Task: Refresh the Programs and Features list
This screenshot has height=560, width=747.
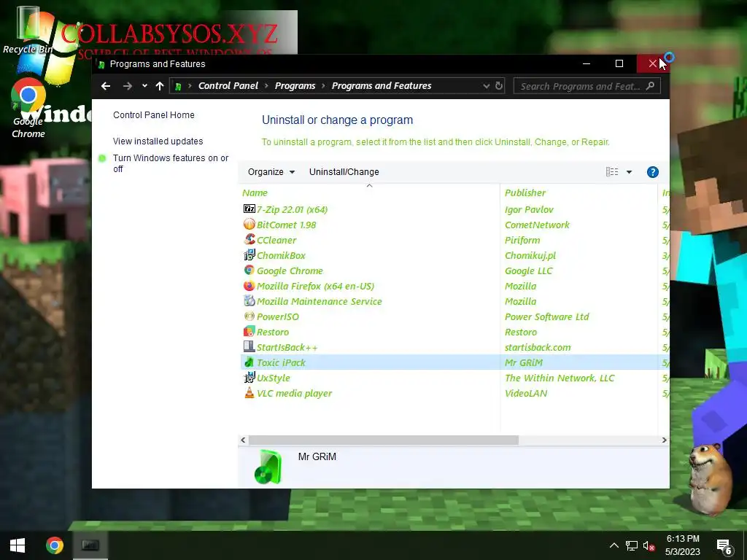Action: 499,86
